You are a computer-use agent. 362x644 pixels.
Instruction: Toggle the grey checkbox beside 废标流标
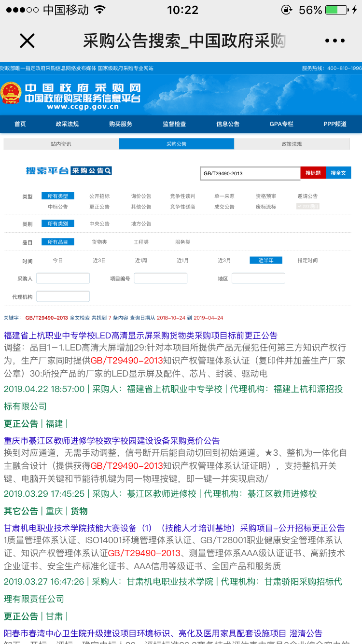pyautogui.click(x=307, y=207)
